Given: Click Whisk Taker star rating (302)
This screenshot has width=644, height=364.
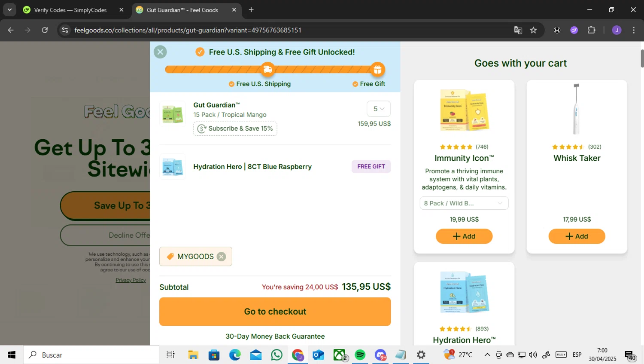Looking at the screenshot, I should [577, 147].
